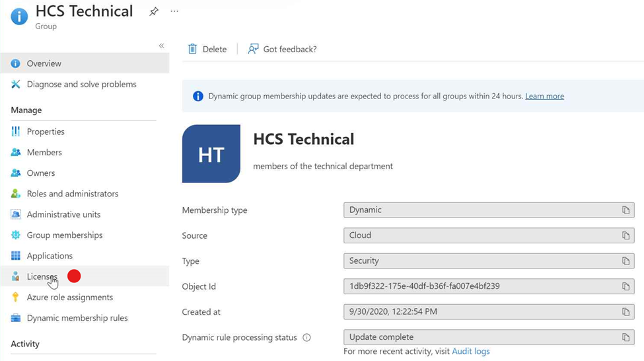Click the Overview info icon

[16, 63]
